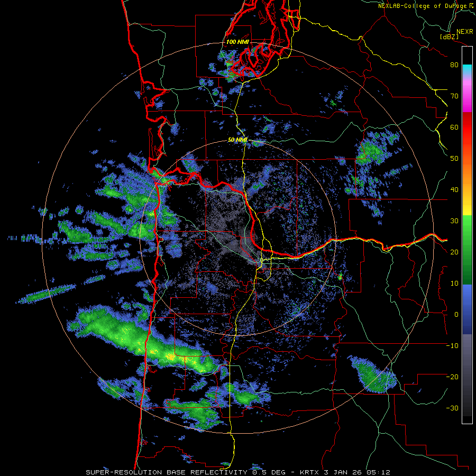The height and width of the screenshot is (476, 476).
Task: Click the 50 value on dBZ scale
Action: (454, 159)
